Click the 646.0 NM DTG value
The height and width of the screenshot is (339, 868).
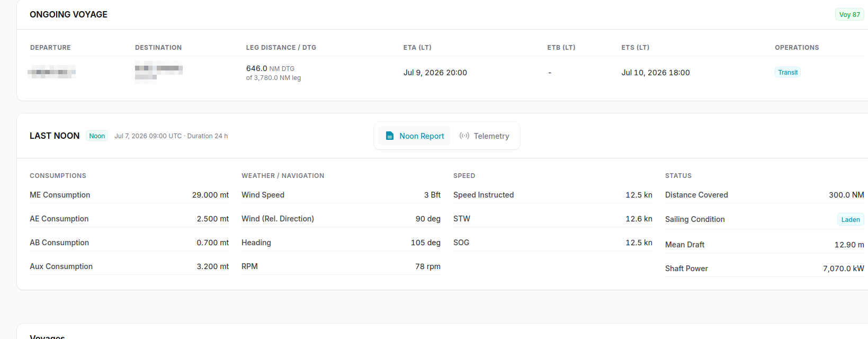click(270, 68)
